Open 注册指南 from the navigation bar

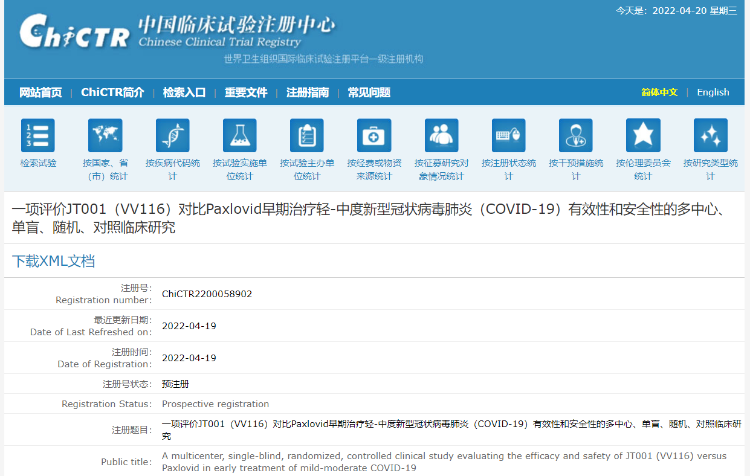pos(308,92)
